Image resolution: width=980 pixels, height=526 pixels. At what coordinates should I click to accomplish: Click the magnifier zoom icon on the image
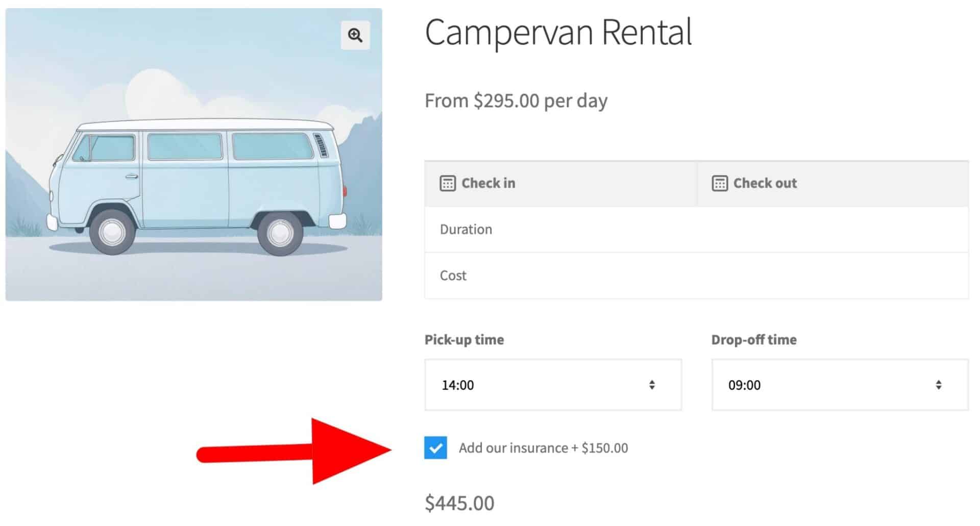pyautogui.click(x=355, y=35)
